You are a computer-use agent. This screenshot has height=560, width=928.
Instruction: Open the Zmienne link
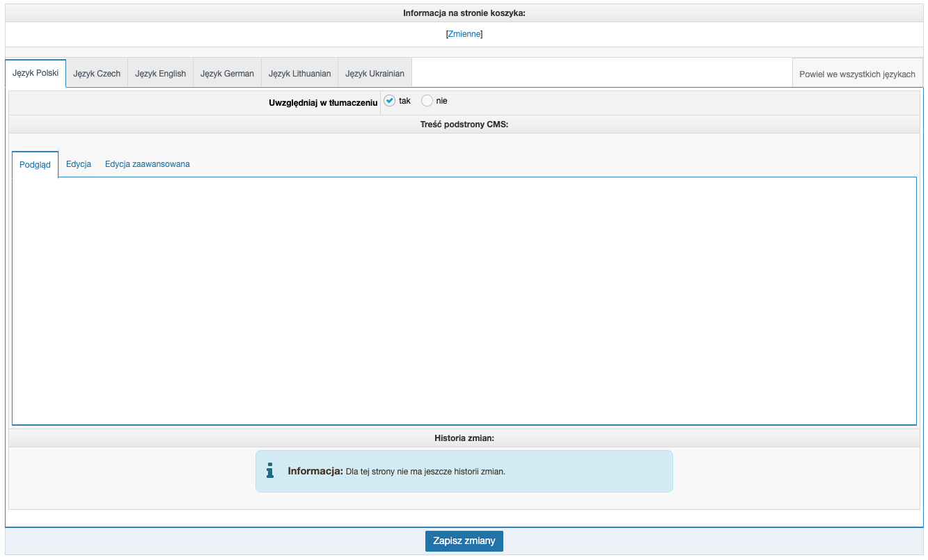(464, 34)
